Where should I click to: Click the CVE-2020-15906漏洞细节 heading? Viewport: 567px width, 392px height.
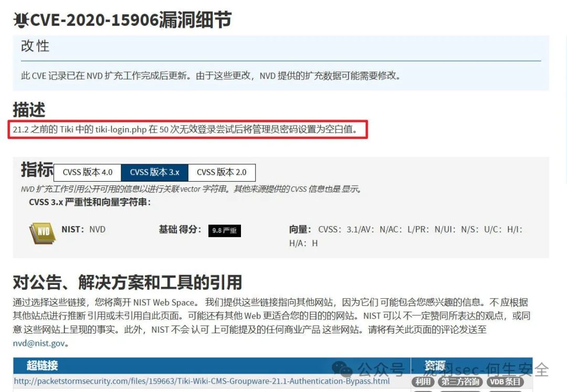(x=131, y=20)
